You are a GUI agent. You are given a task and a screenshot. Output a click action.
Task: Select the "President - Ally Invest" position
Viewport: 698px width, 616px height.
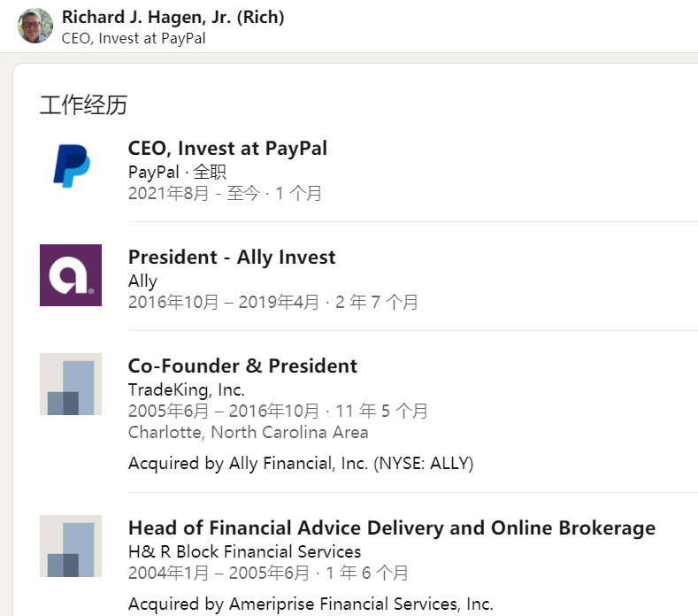[x=232, y=258]
